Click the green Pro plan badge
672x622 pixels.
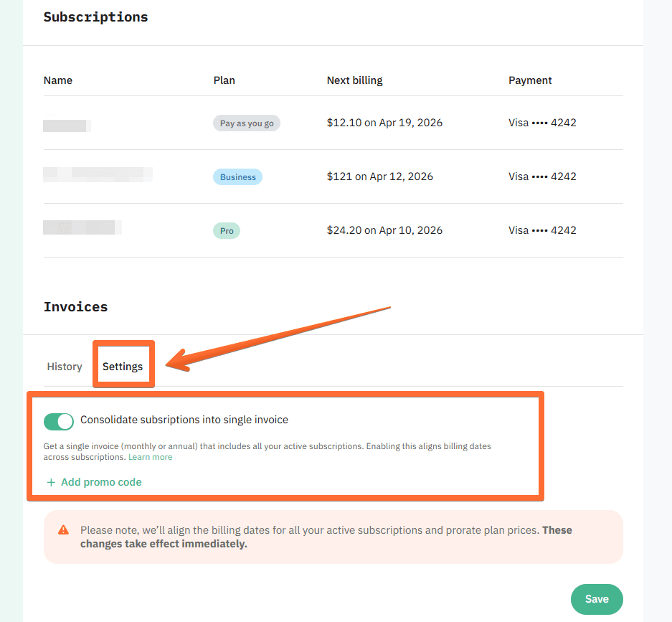pos(227,231)
